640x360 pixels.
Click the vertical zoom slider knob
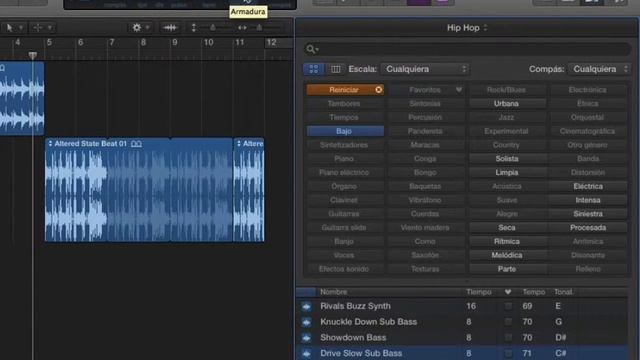(213, 27)
